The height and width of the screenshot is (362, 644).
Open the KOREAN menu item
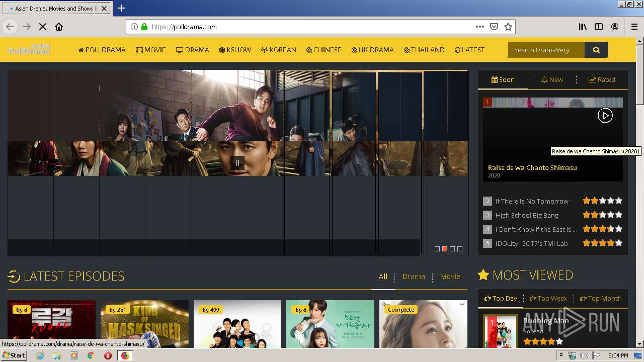click(279, 50)
